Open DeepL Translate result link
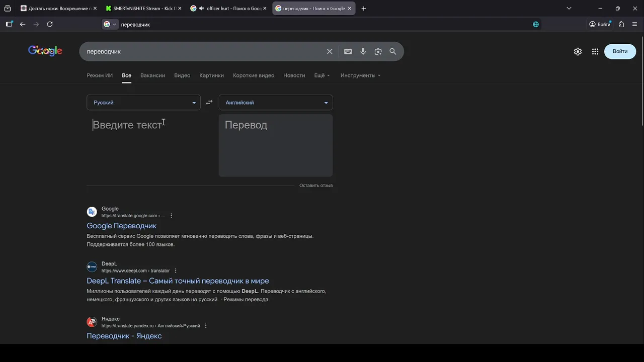644x362 pixels. (x=178, y=281)
